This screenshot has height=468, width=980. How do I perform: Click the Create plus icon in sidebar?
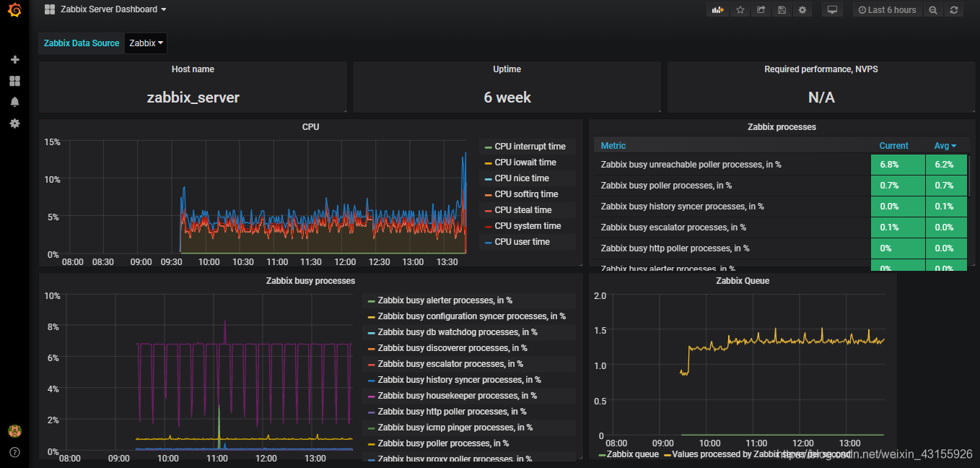pos(14,59)
